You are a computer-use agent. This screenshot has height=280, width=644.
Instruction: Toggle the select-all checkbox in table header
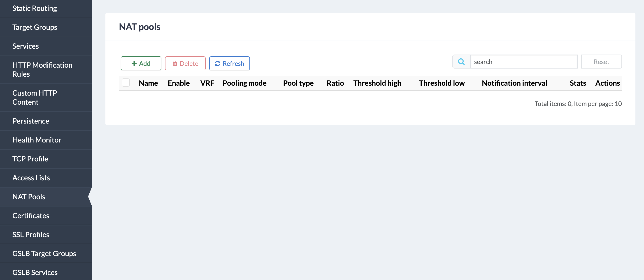point(126,83)
